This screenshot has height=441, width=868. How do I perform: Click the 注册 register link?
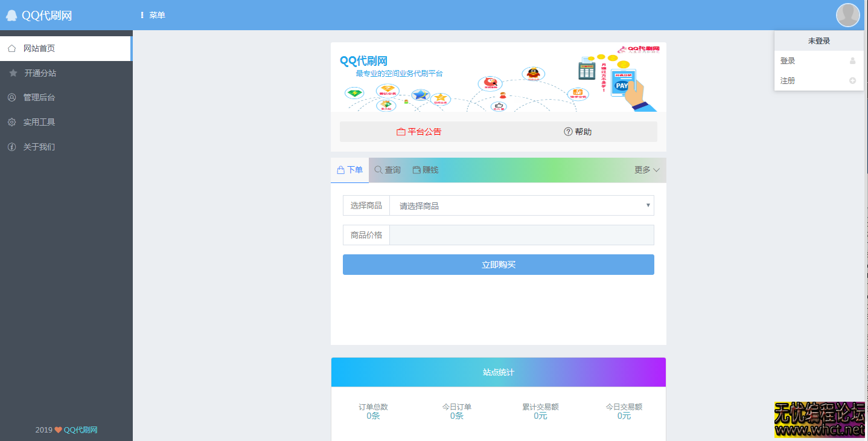pyautogui.click(x=787, y=80)
